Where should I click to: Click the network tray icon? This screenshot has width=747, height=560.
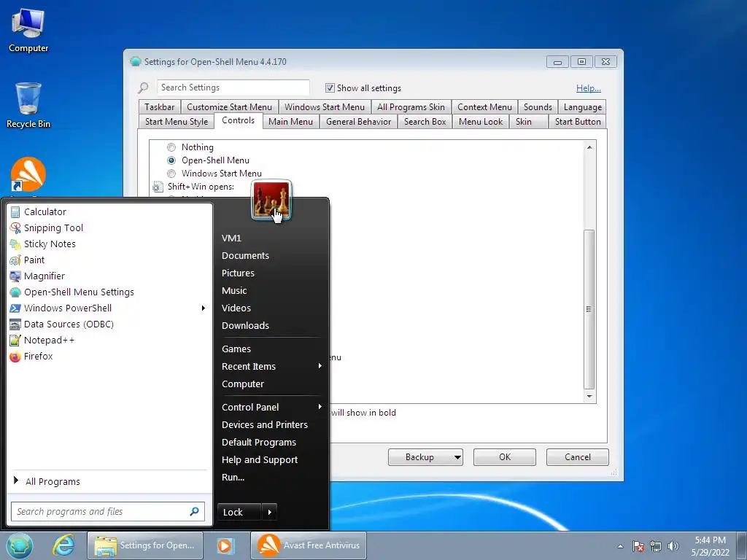click(x=656, y=546)
